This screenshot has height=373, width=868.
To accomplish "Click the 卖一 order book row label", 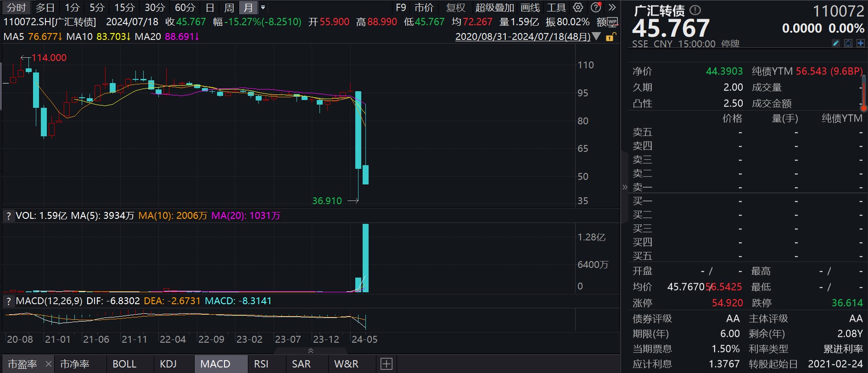I will coord(642,187).
